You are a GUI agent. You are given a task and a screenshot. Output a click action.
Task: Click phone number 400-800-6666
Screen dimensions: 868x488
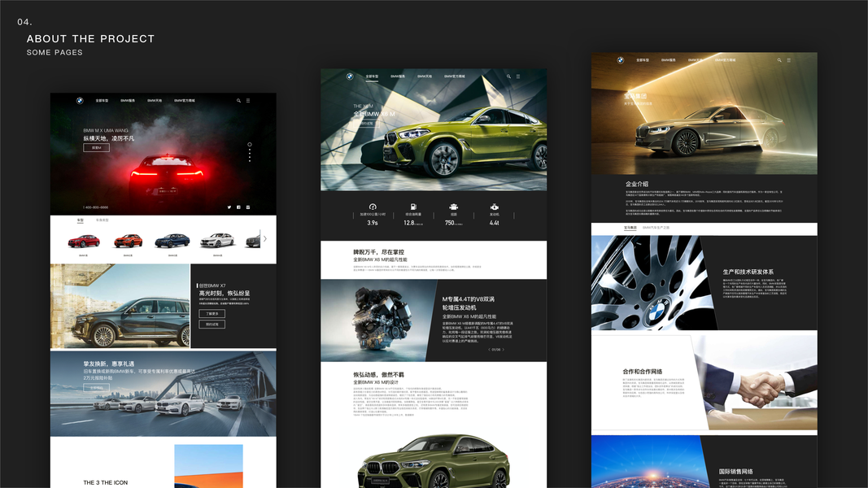pos(97,207)
